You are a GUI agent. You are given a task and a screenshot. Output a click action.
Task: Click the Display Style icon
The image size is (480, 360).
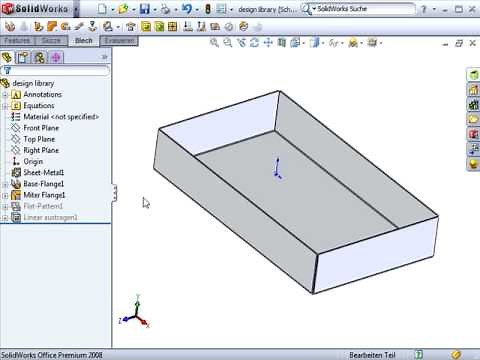pyautogui.click(x=314, y=43)
